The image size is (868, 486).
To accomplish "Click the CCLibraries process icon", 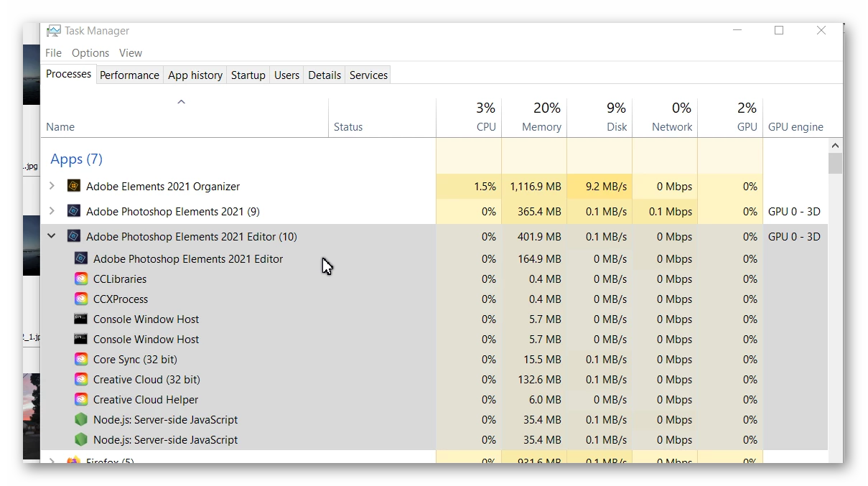I will tap(81, 279).
